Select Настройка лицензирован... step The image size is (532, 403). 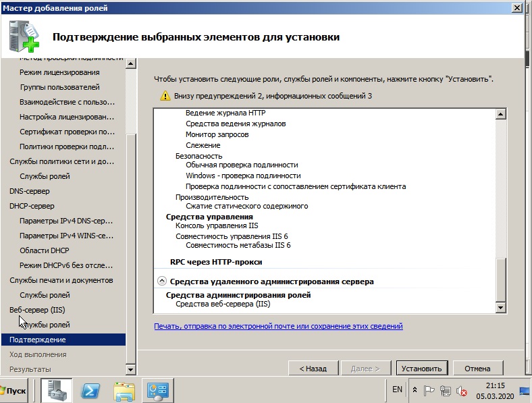click(67, 117)
